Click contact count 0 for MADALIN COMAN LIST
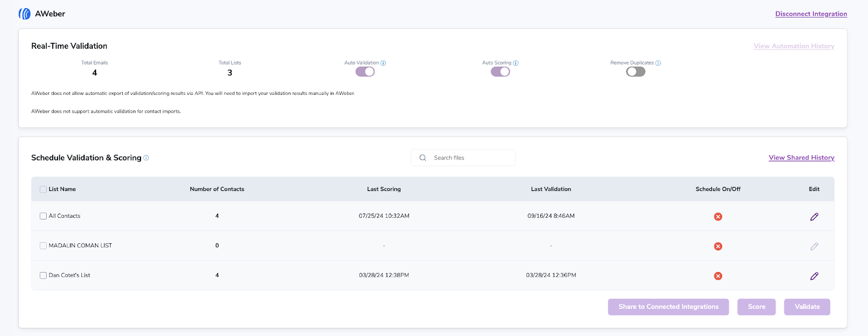This screenshot has height=336, width=868. (217, 245)
